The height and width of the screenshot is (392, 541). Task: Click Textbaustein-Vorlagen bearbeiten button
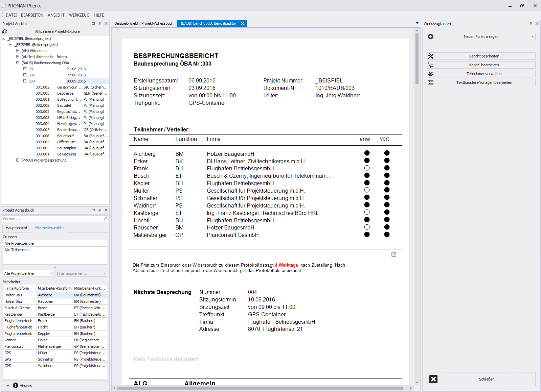point(481,82)
